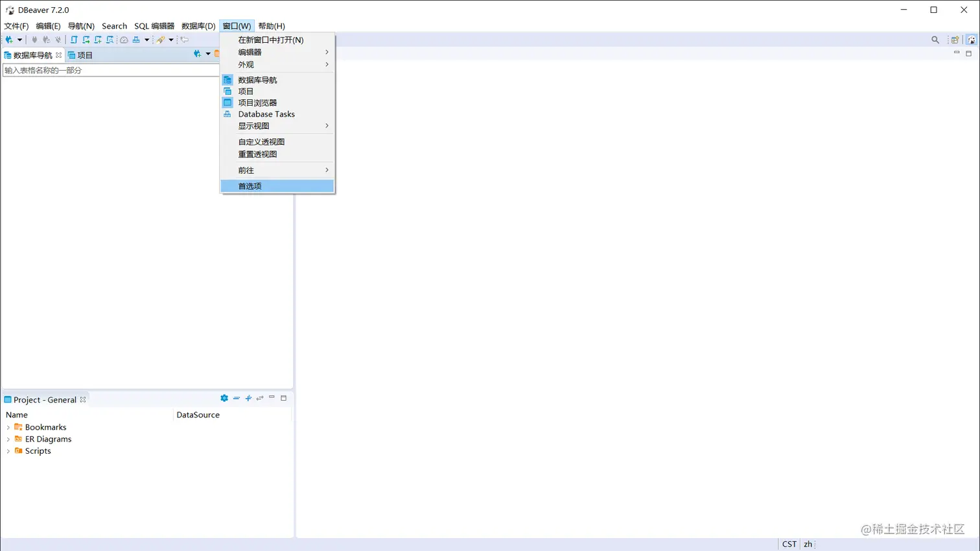
Task: Open the 帮助(H) menu
Action: point(272,26)
